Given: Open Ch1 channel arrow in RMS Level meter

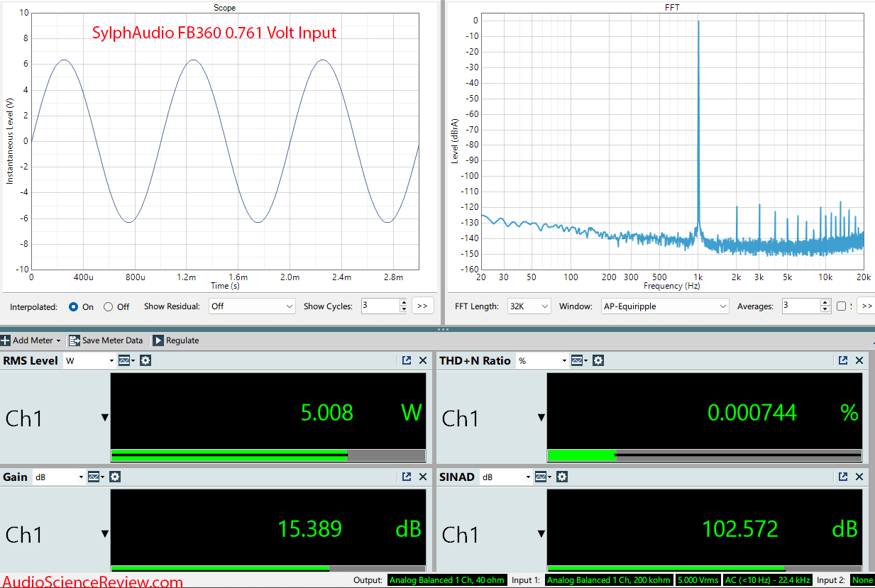Looking at the screenshot, I should pos(105,418).
